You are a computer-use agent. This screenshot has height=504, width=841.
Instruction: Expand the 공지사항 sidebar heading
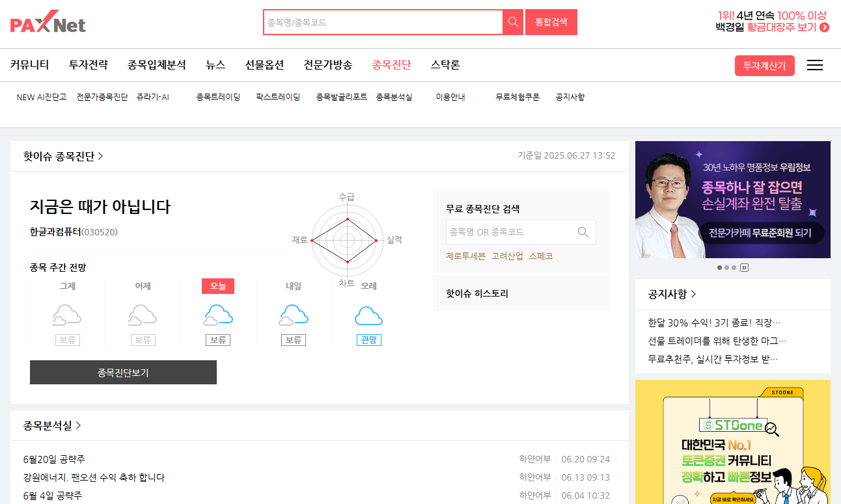point(672,294)
